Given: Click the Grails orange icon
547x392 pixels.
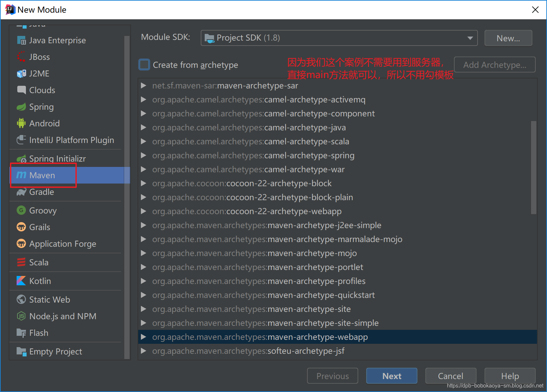Looking at the screenshot, I should pos(21,227).
